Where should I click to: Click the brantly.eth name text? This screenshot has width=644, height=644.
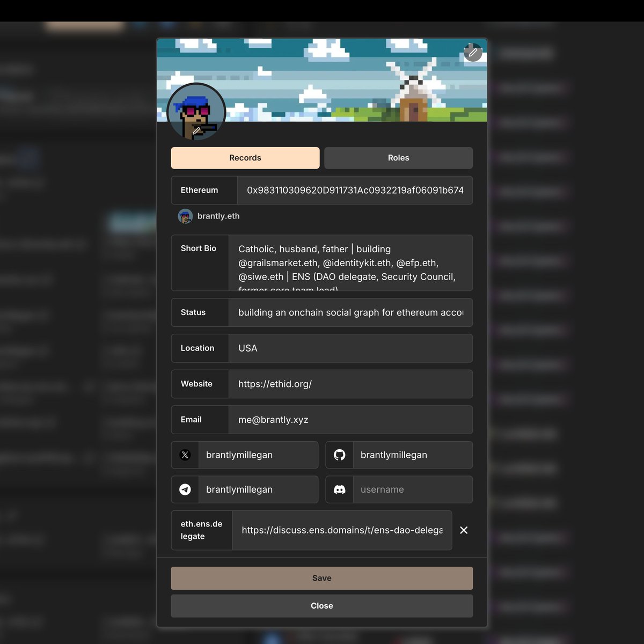(x=218, y=216)
